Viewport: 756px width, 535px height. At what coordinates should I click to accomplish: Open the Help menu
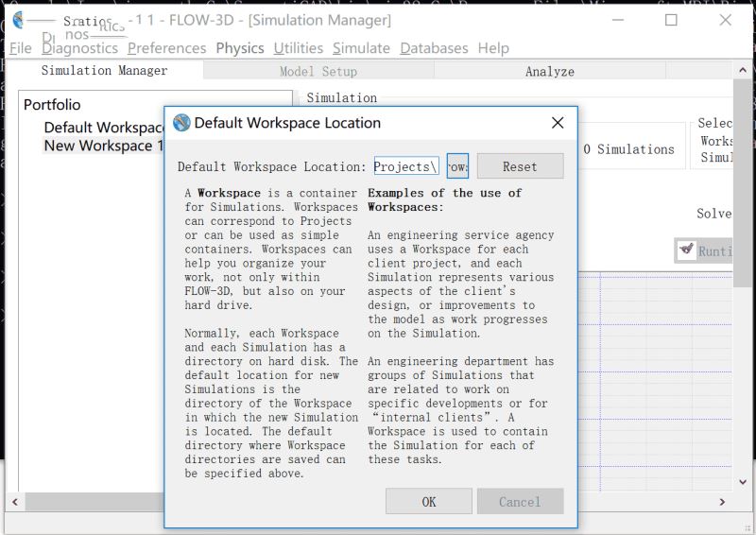coord(493,48)
